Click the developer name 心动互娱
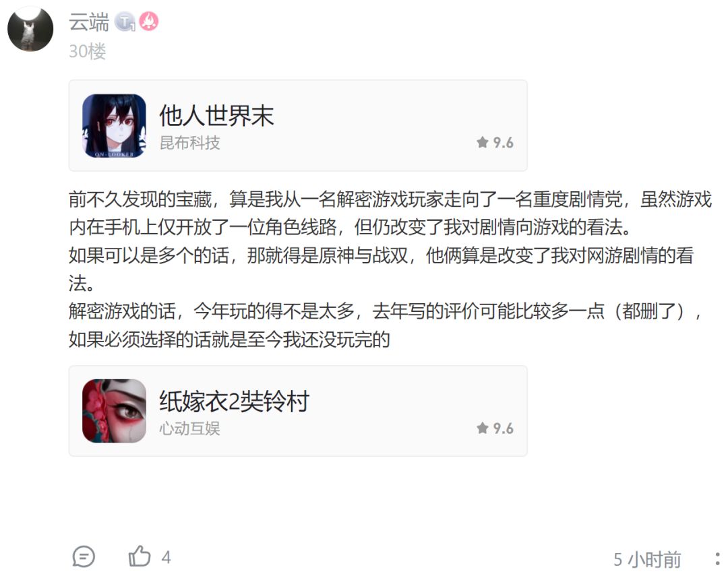Screen dimensions: 728x582 [189, 428]
